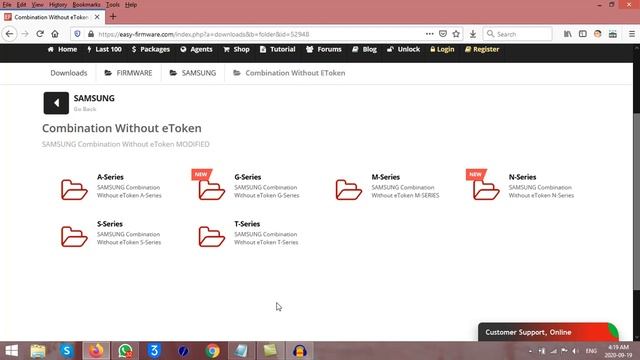This screenshot has width=640, height=360.
Task: Open Forums nav item
Action: (x=324, y=49)
